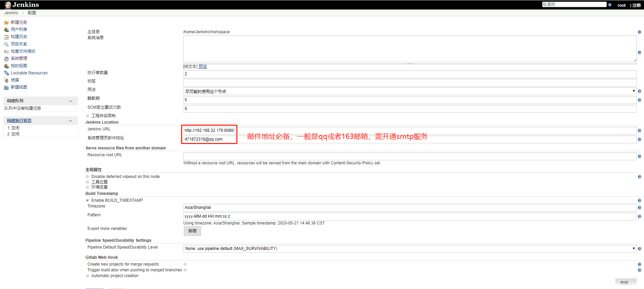Open help for Resource root URL

pyautogui.click(x=639, y=157)
